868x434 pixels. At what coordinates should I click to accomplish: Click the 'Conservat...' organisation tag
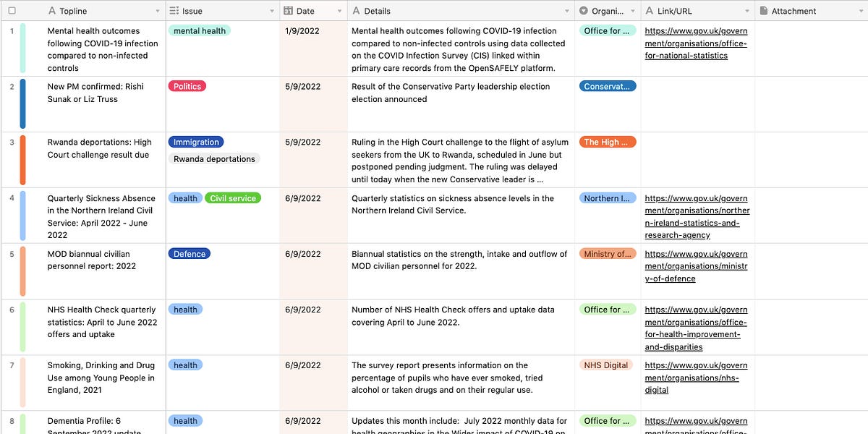[608, 86]
